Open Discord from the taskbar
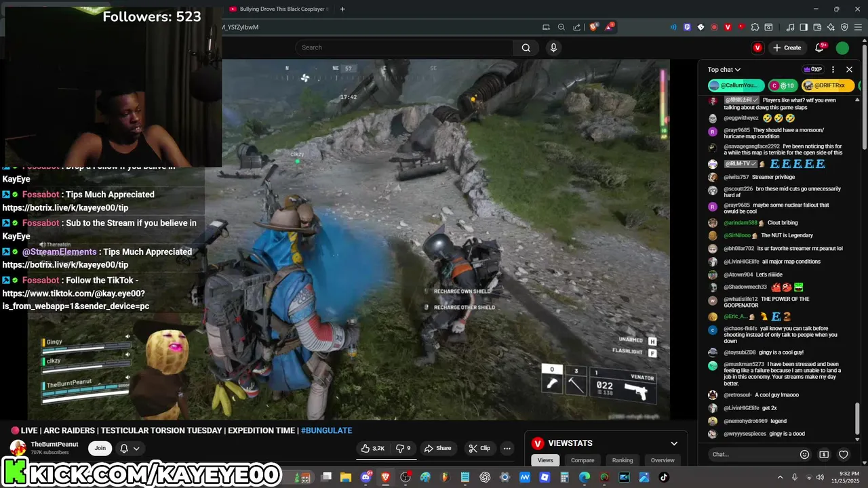The width and height of the screenshot is (868, 488). pyautogui.click(x=367, y=478)
